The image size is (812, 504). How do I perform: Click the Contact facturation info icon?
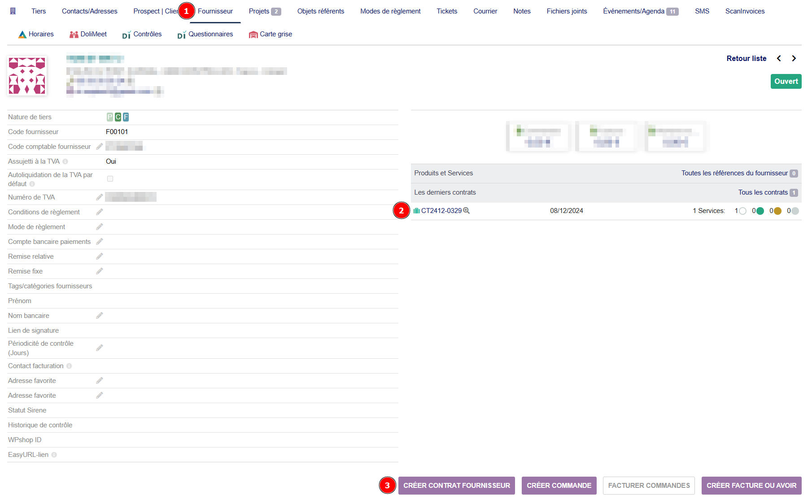69,366
